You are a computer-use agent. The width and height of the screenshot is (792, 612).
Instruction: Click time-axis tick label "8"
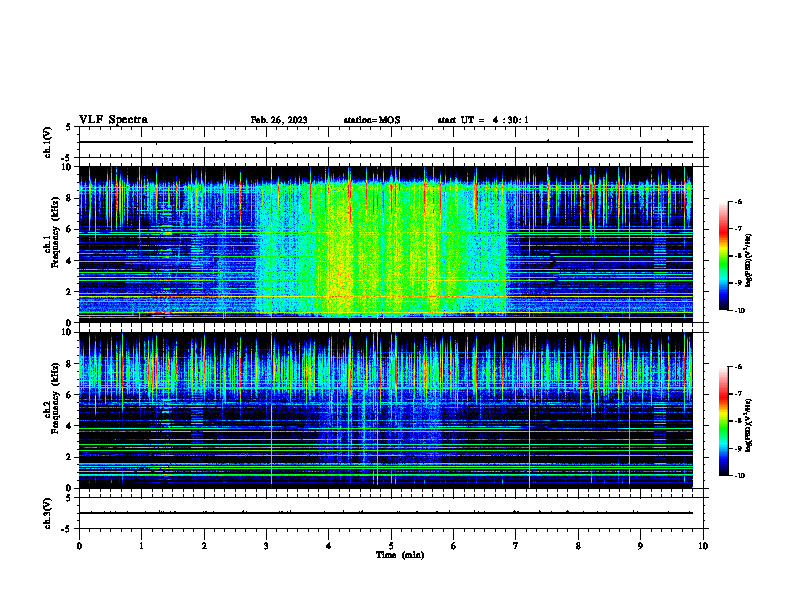coord(578,546)
